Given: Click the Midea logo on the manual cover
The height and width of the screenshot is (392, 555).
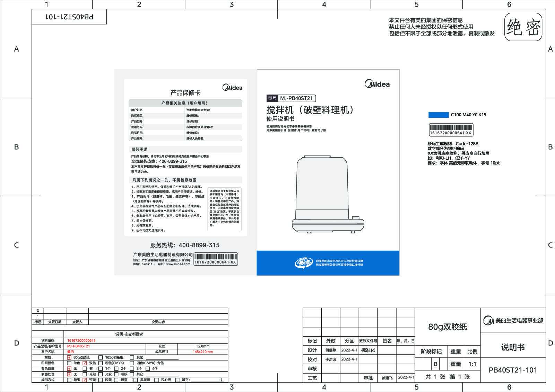Looking at the screenshot, I should [x=377, y=84].
